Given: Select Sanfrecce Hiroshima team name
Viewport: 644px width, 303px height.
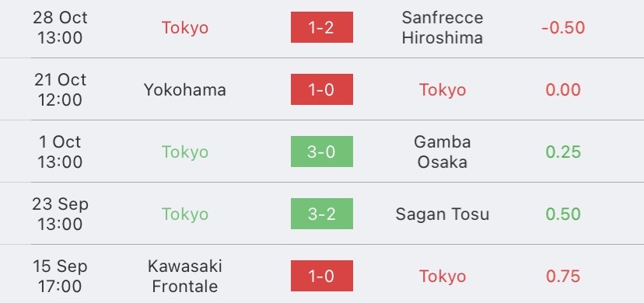Looking at the screenshot, I should pyautogui.click(x=443, y=27).
